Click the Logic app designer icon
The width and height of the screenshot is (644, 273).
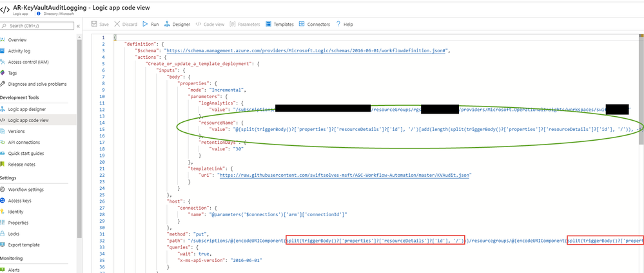click(3, 109)
